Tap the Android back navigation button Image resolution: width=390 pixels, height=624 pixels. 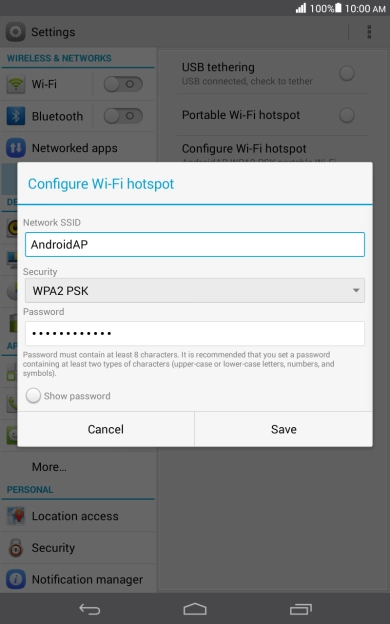click(x=90, y=609)
